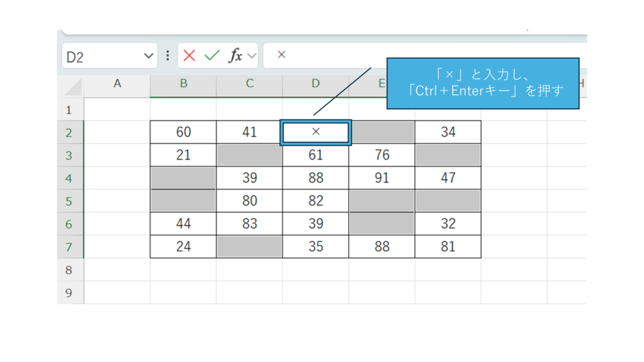Select column C header
This screenshot has height=362, width=644.
tap(250, 84)
